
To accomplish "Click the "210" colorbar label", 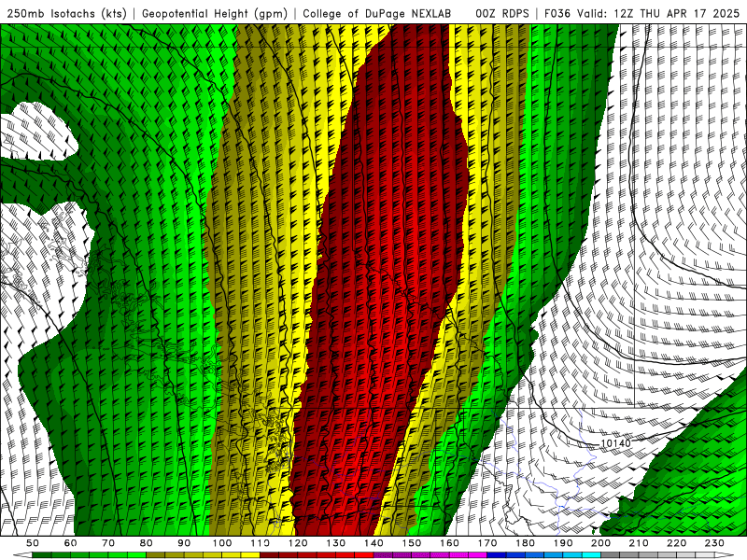I will tap(640, 543).
